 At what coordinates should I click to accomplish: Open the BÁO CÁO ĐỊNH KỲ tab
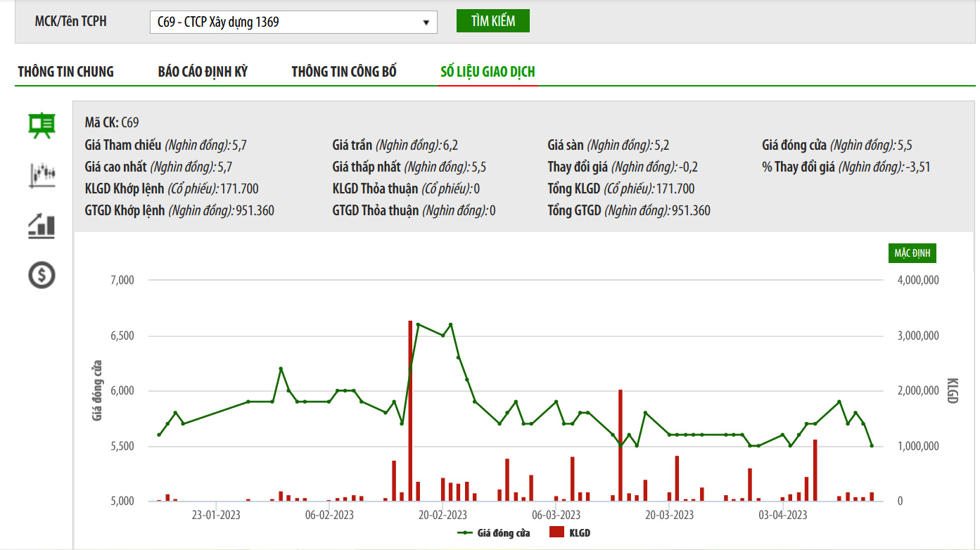pyautogui.click(x=203, y=72)
